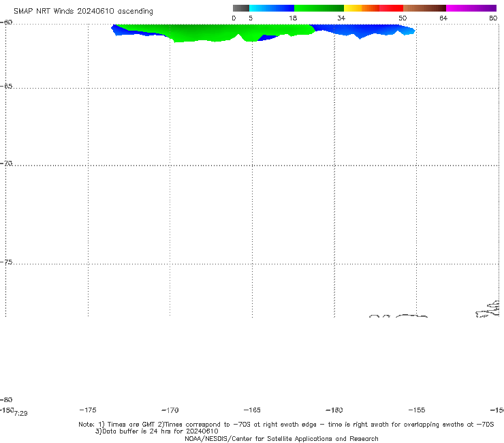Click the longitude label "-160"
Image resolution: width=504 pixels, height=443 pixels.
pos(334,410)
